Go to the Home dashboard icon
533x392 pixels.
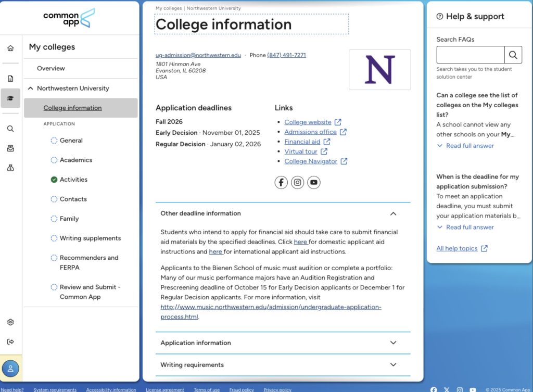coord(10,48)
